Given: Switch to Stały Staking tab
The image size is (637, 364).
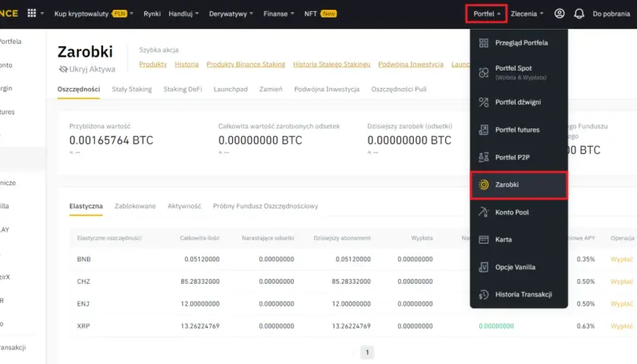Looking at the screenshot, I should pyautogui.click(x=132, y=89).
